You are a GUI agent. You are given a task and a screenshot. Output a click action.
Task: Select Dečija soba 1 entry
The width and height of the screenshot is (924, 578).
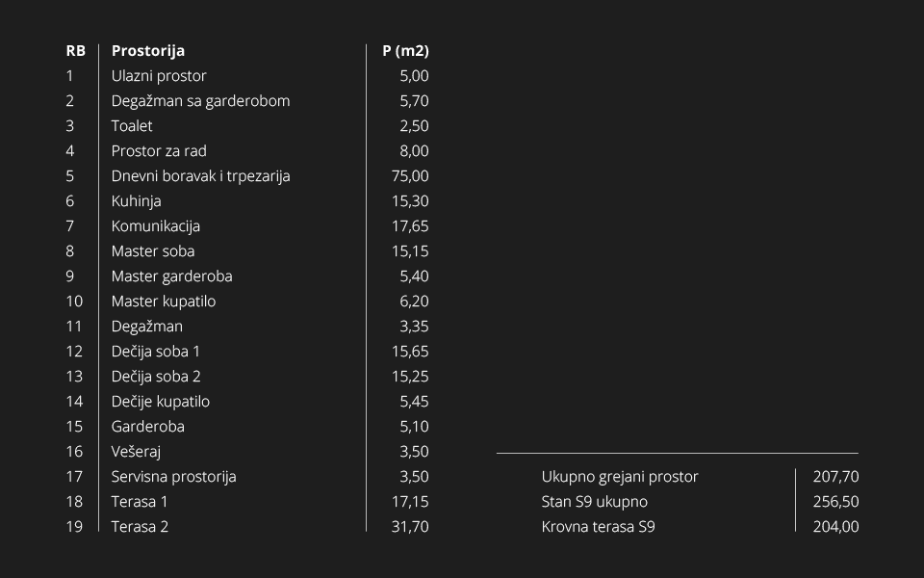[156, 352]
